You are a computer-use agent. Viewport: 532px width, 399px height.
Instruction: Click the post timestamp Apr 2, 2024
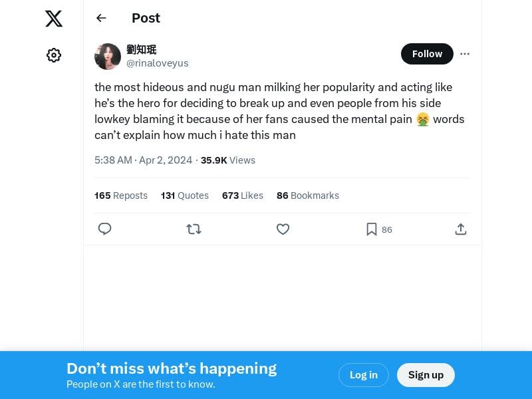[x=144, y=160]
